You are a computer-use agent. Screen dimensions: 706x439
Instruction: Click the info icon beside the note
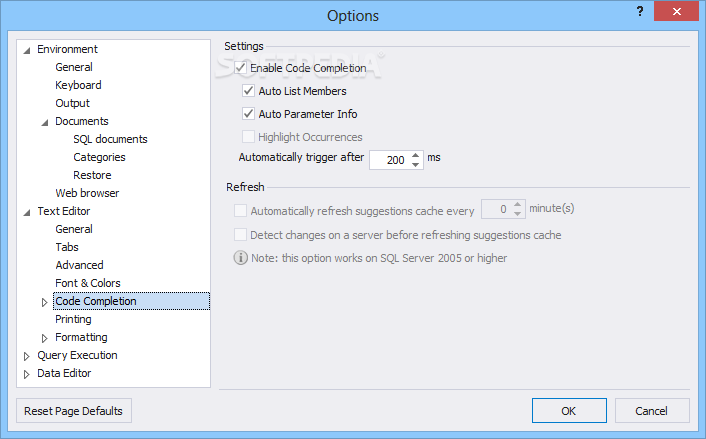point(240,258)
